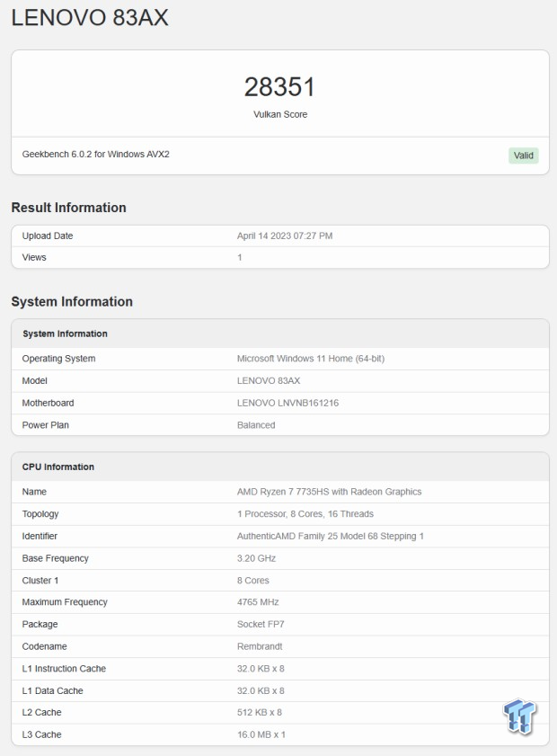Click the L1 Instruction Cache label

tap(64, 669)
